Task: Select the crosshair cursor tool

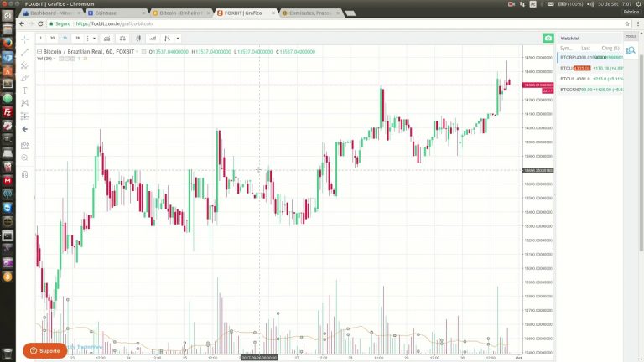Action: [25, 39]
